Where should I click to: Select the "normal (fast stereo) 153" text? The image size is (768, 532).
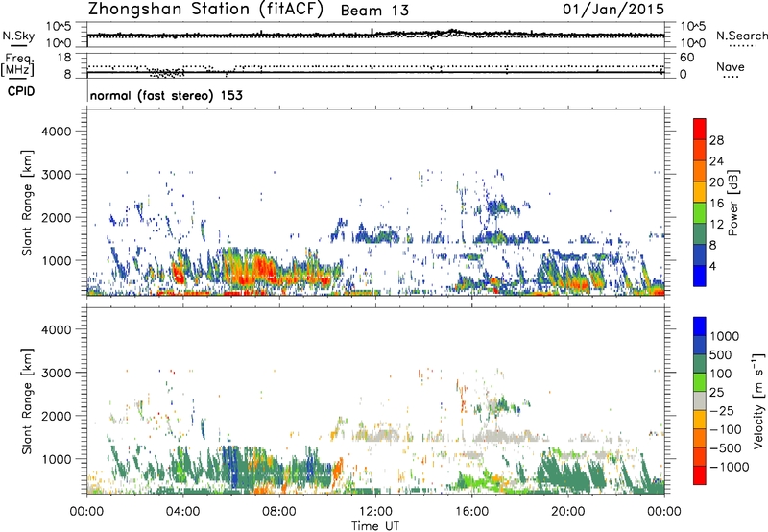point(166,95)
